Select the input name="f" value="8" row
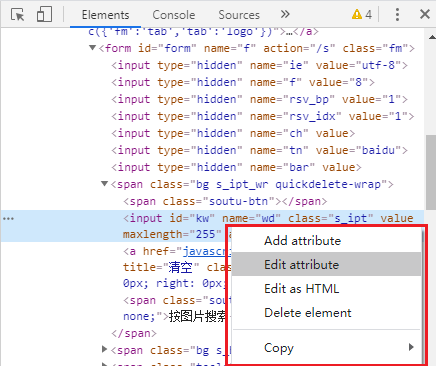Screen dimensions: 436x366 tap(243, 82)
